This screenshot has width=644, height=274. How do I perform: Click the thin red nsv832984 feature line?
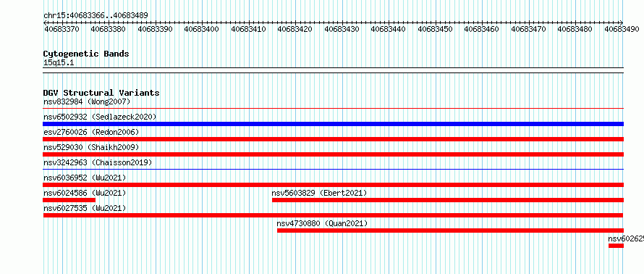tap(333, 109)
